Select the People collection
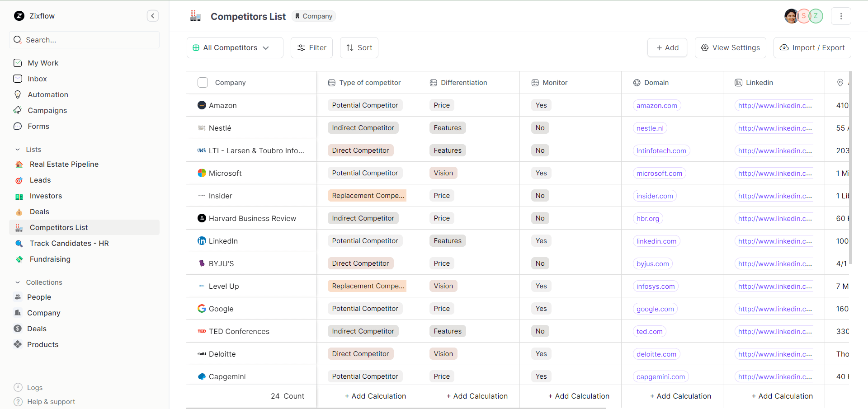The image size is (868, 409). [x=39, y=297]
